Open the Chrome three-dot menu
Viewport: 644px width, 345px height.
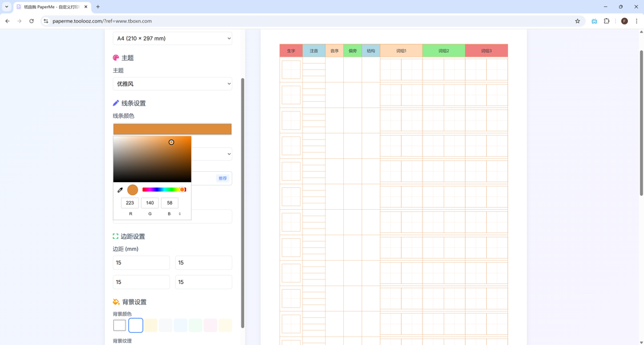pyautogui.click(x=636, y=21)
